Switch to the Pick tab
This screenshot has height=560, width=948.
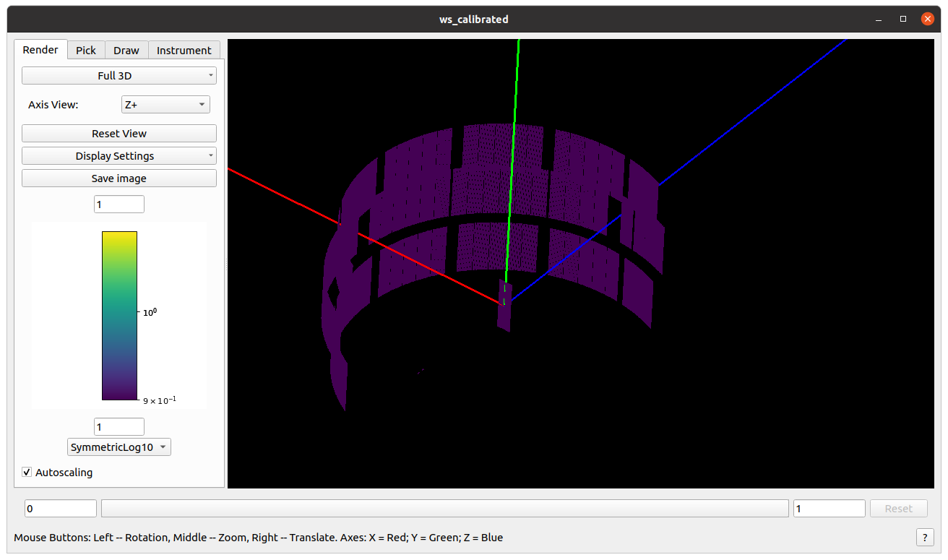(x=86, y=50)
